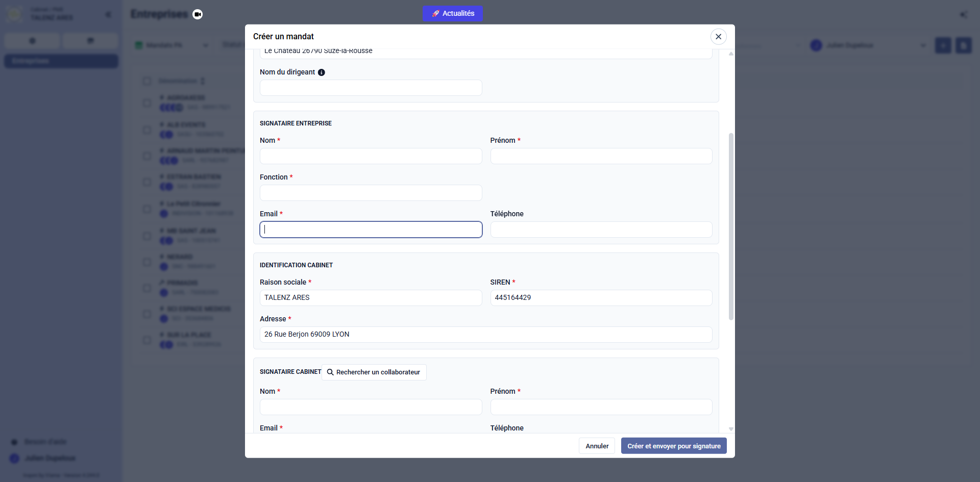
Task: Collapse the left sidebar with the chevron
Action: pos(108,14)
